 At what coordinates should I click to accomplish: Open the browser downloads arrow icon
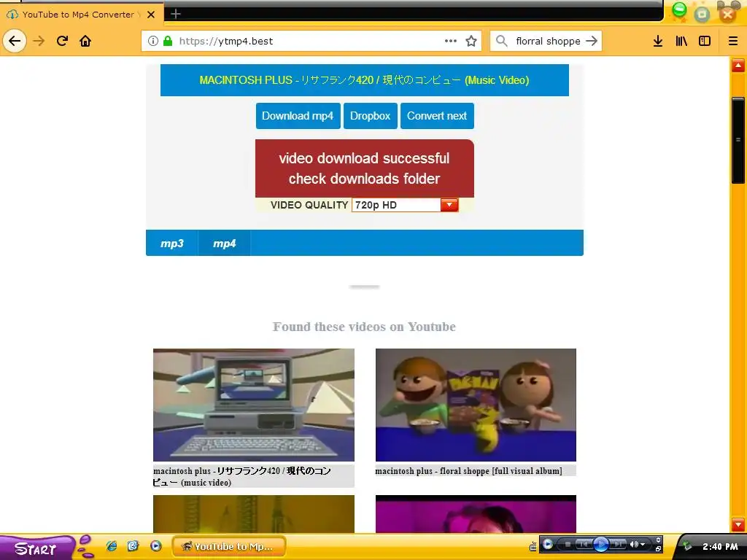658,41
